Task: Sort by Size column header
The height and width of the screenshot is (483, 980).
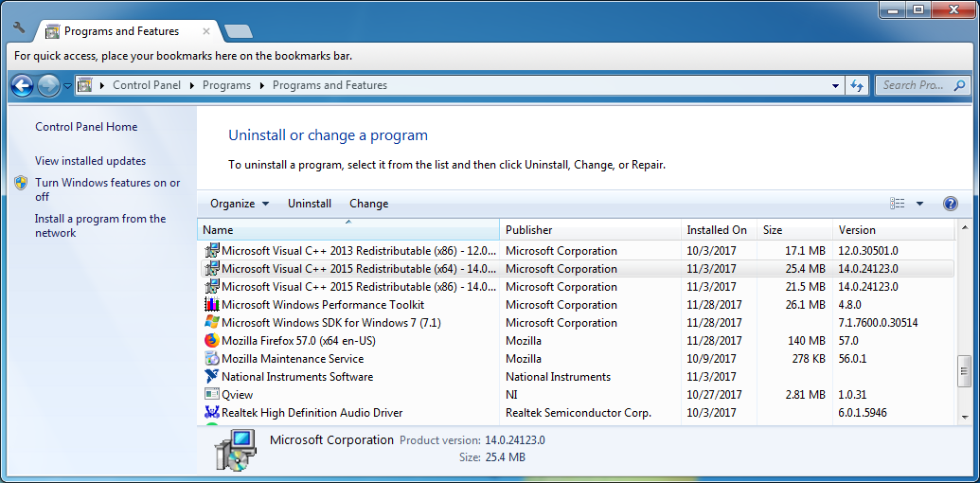Action: click(x=794, y=230)
